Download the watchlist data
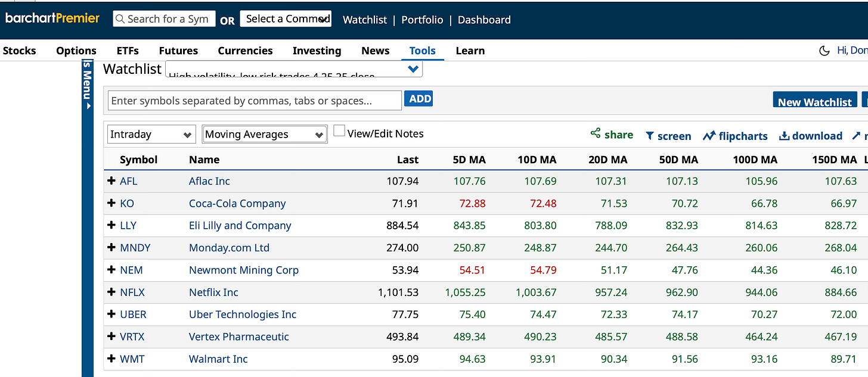Screen dimensions: 868x377 coord(811,136)
